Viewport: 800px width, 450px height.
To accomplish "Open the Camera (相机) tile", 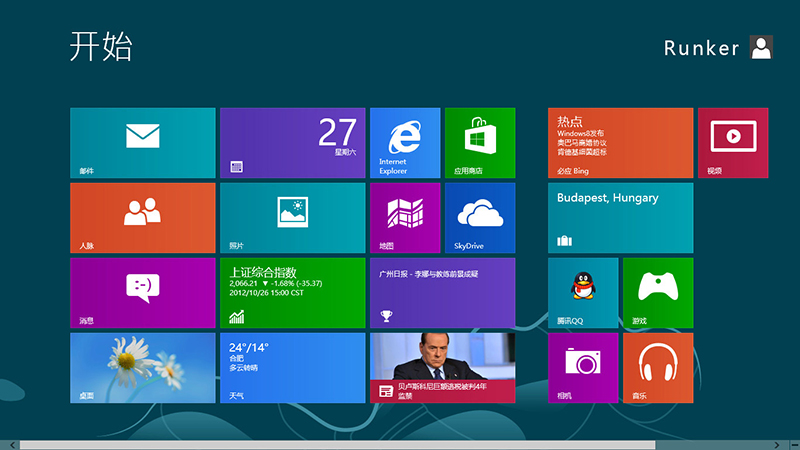I will [x=582, y=367].
